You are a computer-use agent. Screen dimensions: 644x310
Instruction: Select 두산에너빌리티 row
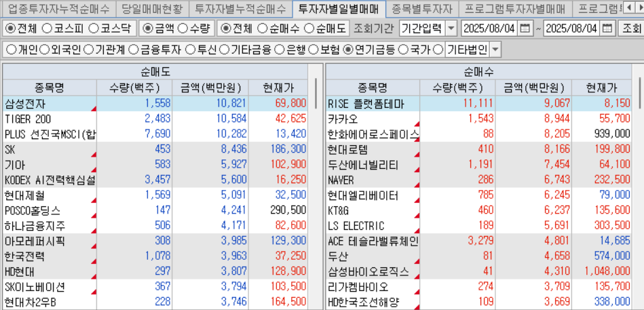click(x=479, y=165)
